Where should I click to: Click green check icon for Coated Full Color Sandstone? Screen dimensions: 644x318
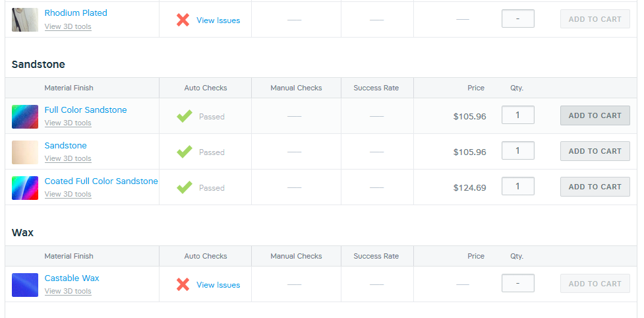pos(185,188)
